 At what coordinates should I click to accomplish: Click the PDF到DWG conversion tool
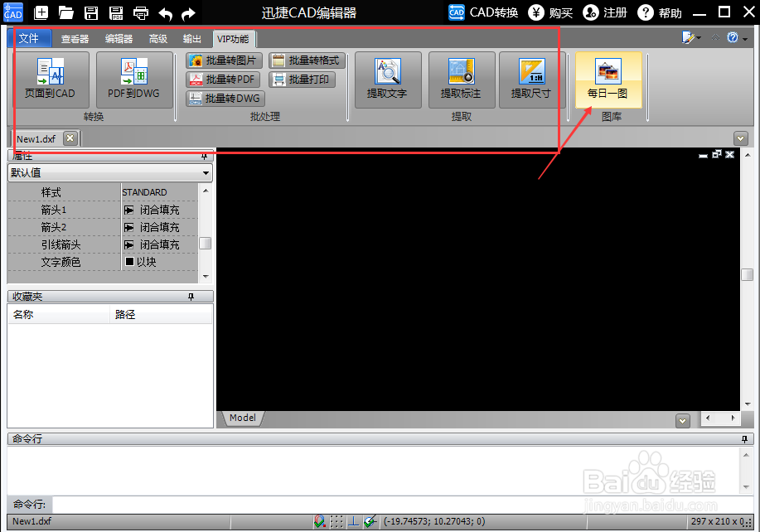tap(133, 80)
